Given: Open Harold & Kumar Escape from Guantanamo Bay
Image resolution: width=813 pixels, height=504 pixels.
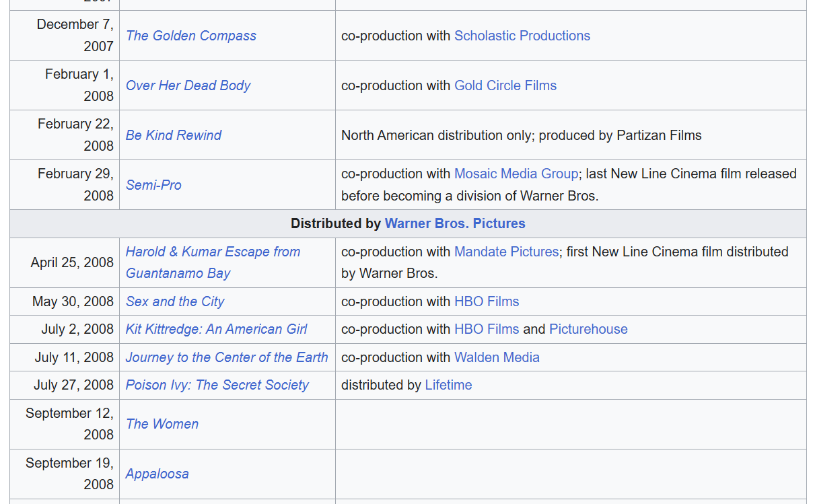Looking at the screenshot, I should pyautogui.click(x=213, y=262).
